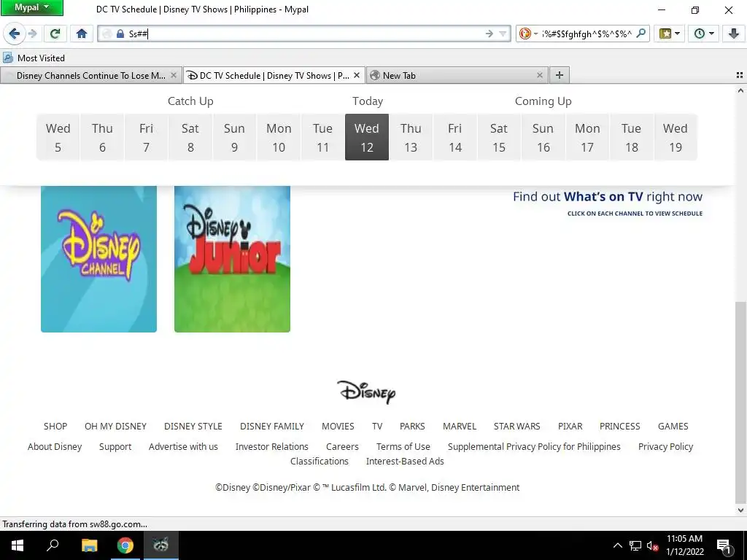
Task: Open the Investor Relations link
Action: 271,447
